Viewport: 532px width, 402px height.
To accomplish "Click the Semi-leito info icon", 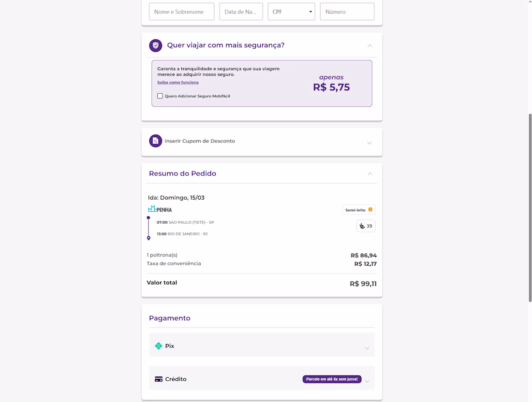I will pos(370,210).
